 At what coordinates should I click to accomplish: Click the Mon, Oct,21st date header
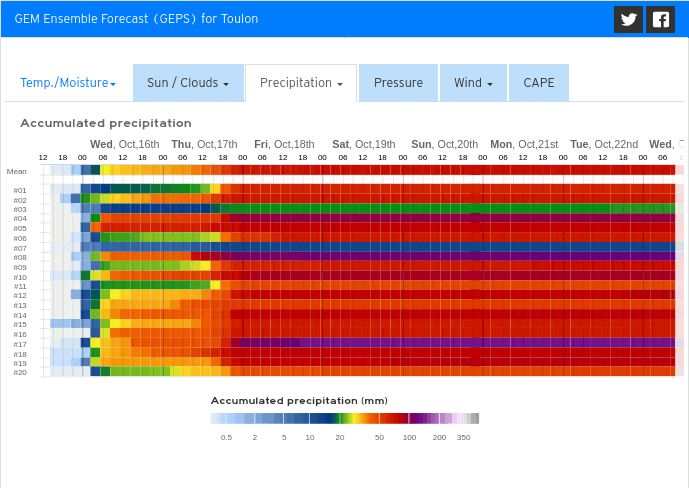(x=524, y=145)
